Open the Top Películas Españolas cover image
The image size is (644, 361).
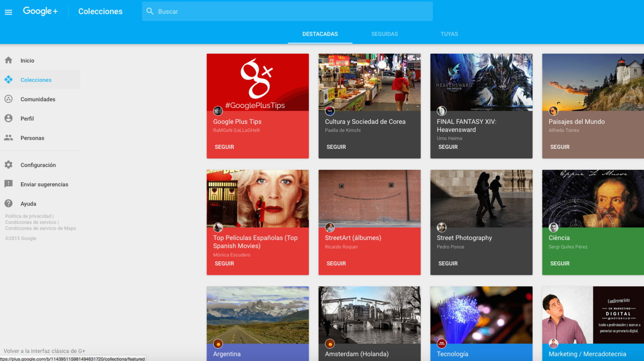coord(258,199)
